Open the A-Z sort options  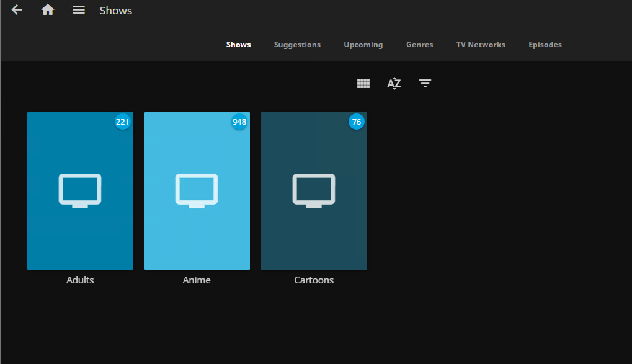[394, 83]
